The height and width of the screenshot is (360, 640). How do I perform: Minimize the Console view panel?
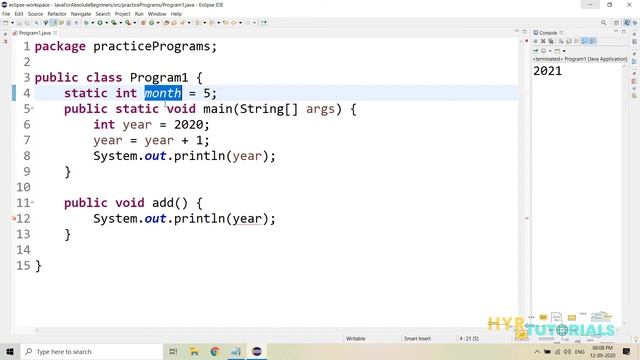(616, 31)
